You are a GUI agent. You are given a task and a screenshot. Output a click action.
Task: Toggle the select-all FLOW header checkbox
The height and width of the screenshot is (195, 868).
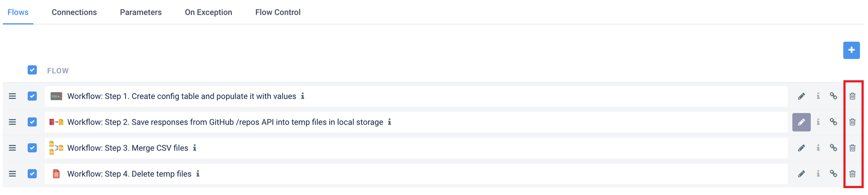coord(32,70)
